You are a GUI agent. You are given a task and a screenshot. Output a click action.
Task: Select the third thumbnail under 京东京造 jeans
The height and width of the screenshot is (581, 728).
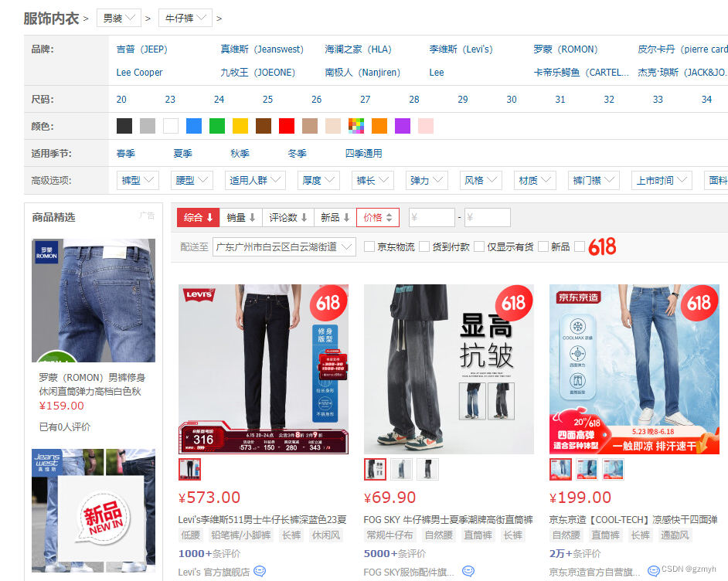pos(613,469)
